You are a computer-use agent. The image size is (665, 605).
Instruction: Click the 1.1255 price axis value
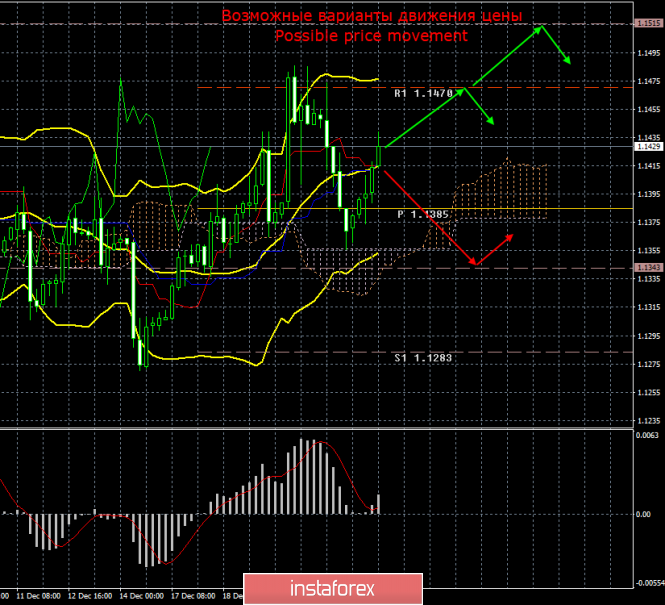tap(649, 393)
